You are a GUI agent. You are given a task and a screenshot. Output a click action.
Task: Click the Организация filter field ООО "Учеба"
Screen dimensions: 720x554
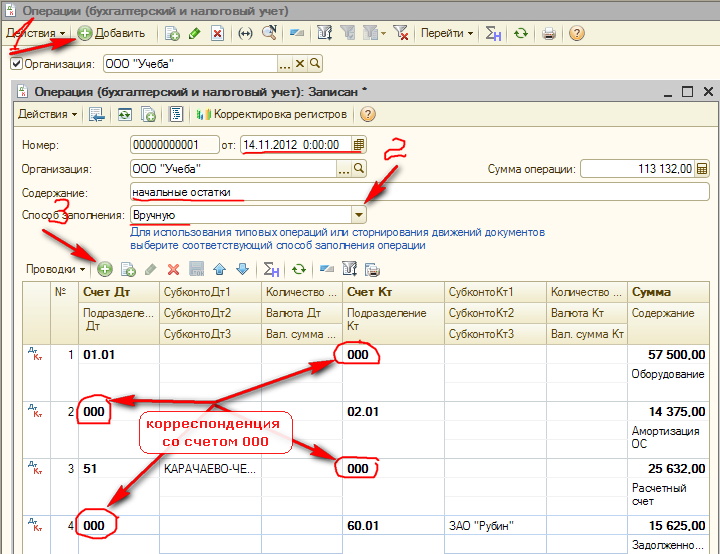point(191,64)
